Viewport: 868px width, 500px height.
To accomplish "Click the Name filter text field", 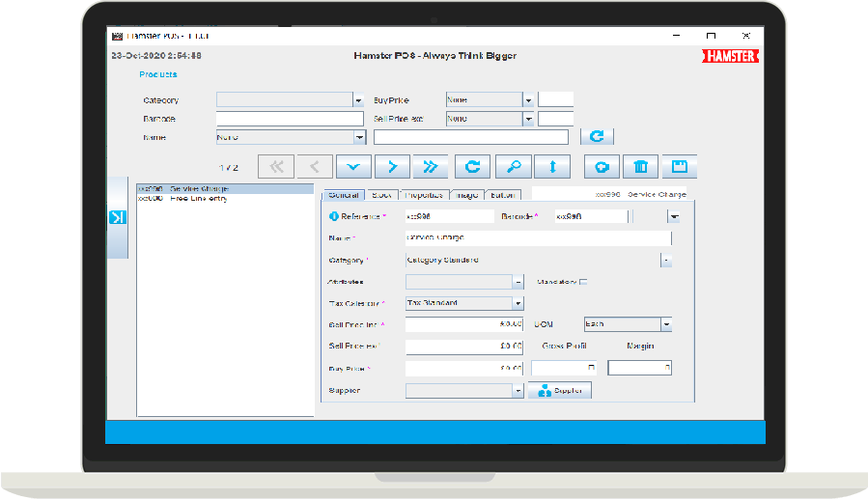I will 471,137.
